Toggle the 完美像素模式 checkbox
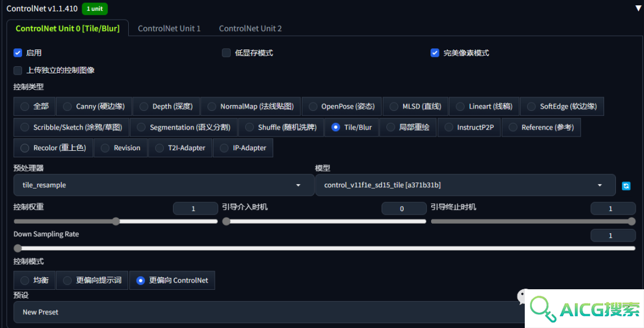 click(x=435, y=53)
